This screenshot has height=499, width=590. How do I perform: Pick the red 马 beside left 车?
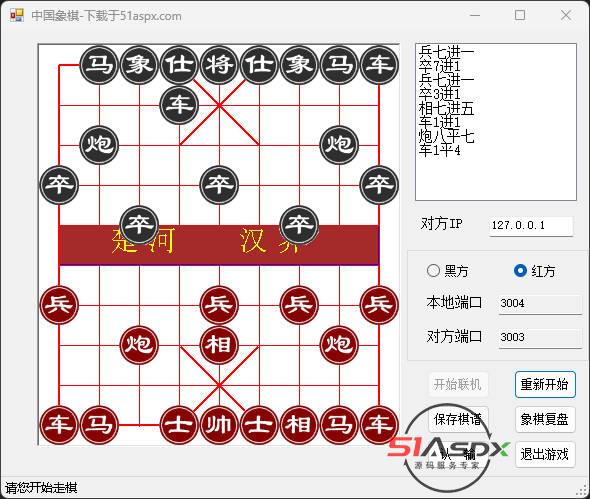pyautogui.click(x=99, y=425)
